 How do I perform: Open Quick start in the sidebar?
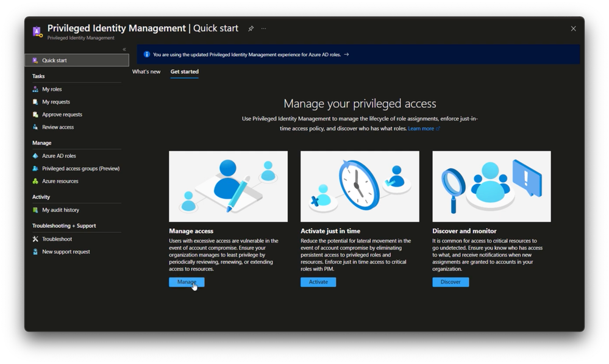(x=77, y=60)
